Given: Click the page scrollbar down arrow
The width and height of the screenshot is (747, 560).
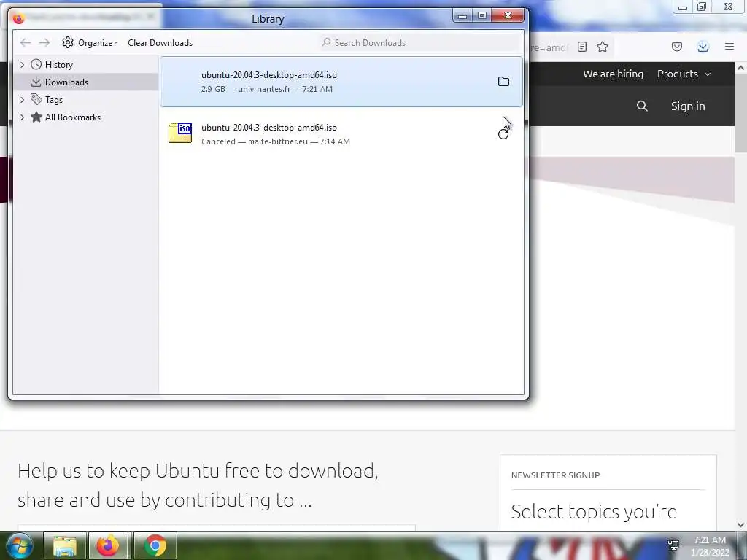Looking at the screenshot, I should [741, 525].
